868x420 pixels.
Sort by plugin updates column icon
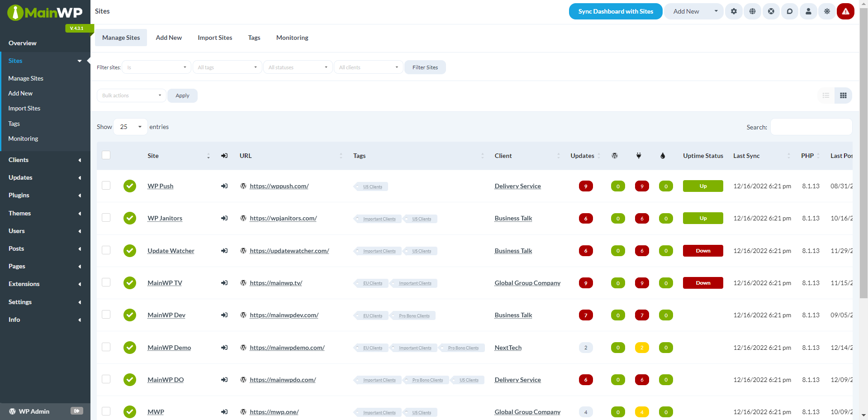coord(639,156)
